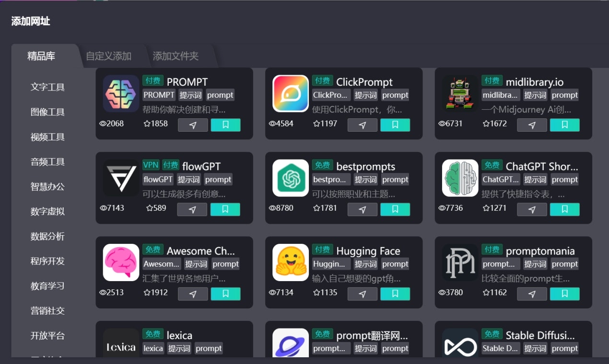Screen dimensions: 609x364
Task: Bookmark the PROMPT card
Action: point(225,125)
